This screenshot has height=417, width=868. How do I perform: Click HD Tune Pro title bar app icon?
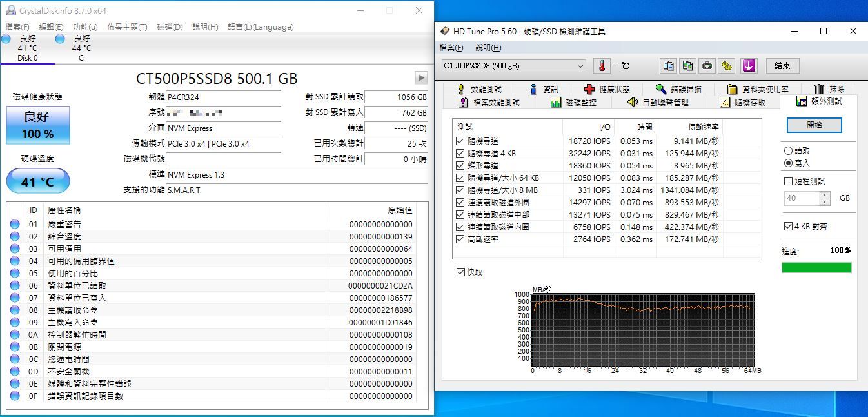445,31
